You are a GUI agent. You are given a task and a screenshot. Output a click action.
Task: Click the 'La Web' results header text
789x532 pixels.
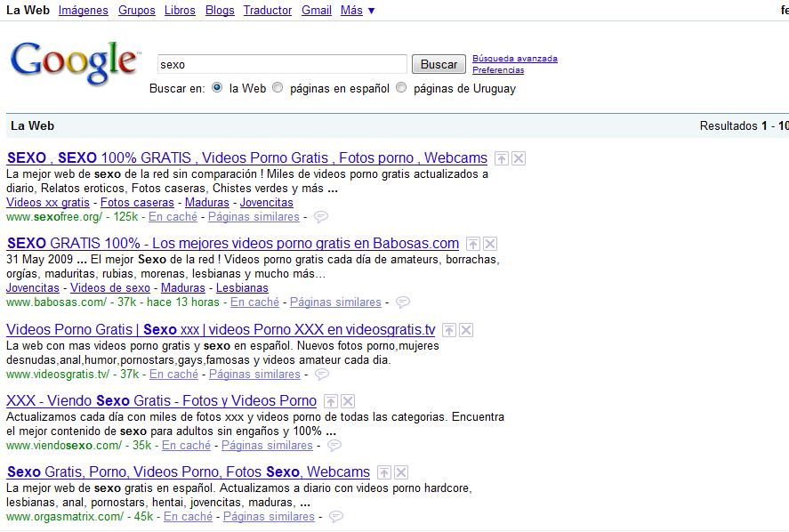32,125
